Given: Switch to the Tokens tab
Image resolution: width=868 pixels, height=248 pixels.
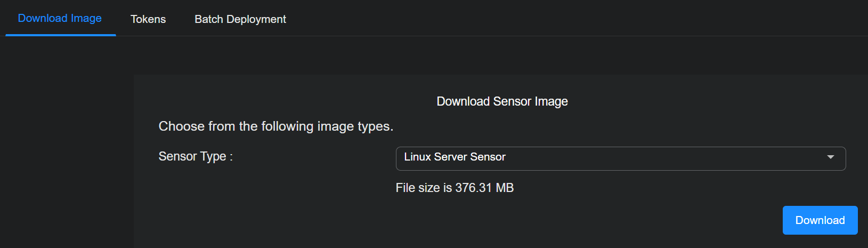Looking at the screenshot, I should coord(148,19).
